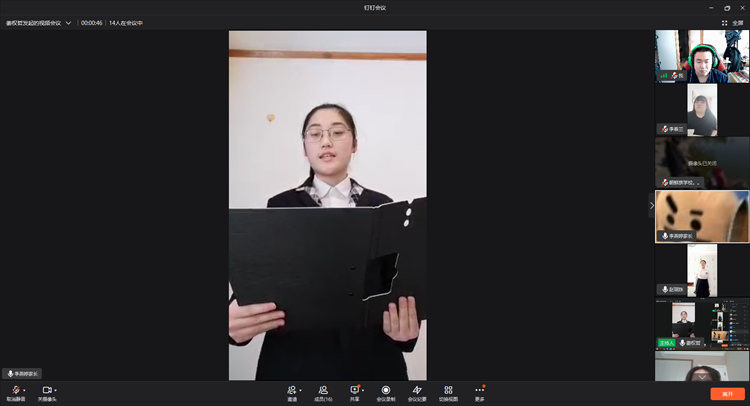
Task: Unmute the microphone in the bottom toolbar
Action: click(15, 390)
